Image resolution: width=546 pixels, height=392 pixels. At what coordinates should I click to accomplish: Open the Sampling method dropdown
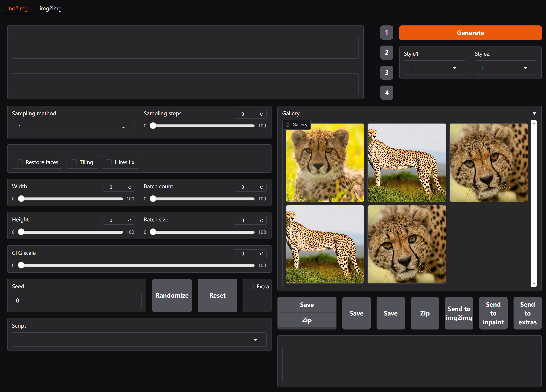tap(73, 127)
